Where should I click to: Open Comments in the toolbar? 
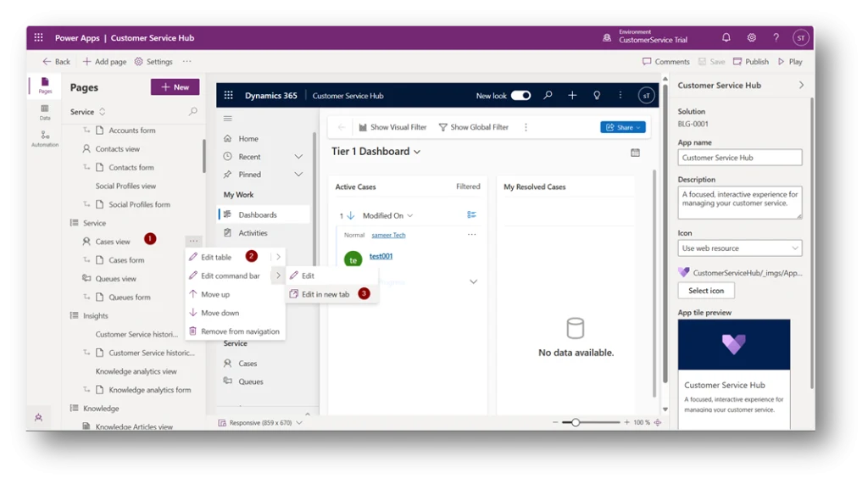pyautogui.click(x=666, y=62)
